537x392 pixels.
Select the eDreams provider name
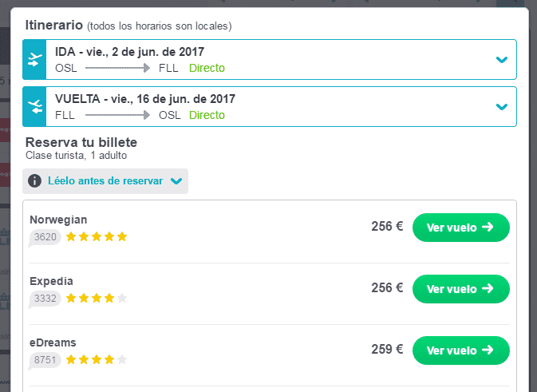coord(53,343)
